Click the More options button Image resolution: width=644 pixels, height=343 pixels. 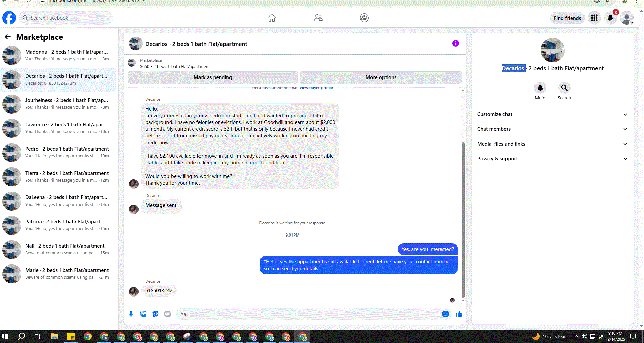point(381,77)
